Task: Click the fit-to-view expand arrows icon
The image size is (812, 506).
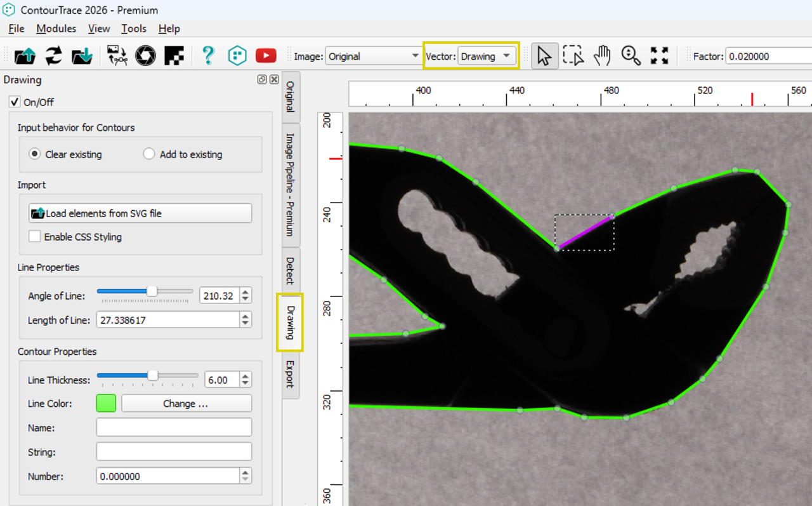Action: (660, 56)
